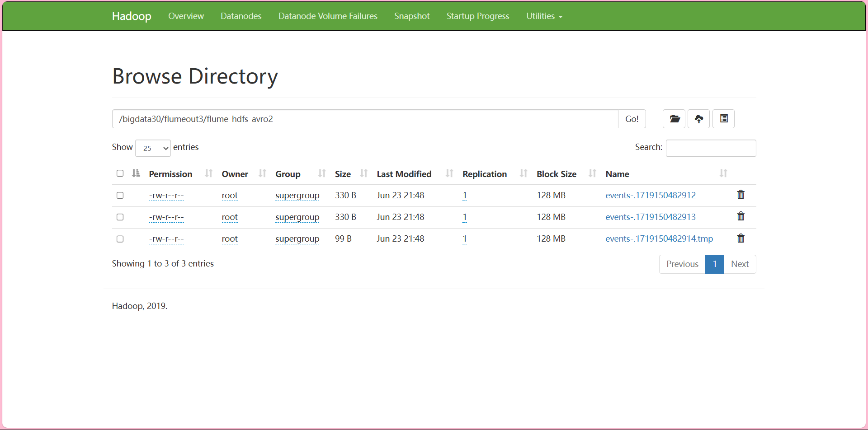Screen dimensions: 868x430
Task: Click the Search input field
Action: click(x=711, y=148)
